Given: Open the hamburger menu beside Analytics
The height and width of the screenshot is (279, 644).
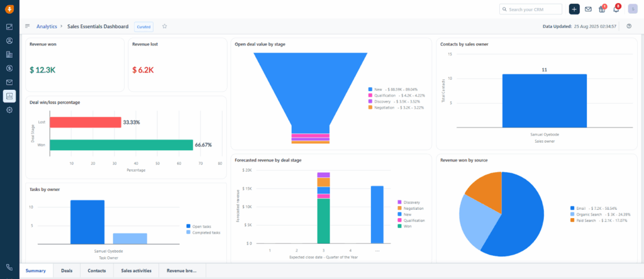Looking at the screenshot, I should 28,26.
